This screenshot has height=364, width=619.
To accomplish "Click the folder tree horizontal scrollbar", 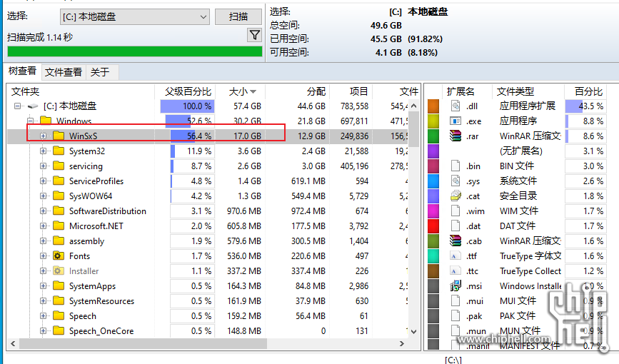I will tap(143, 343).
